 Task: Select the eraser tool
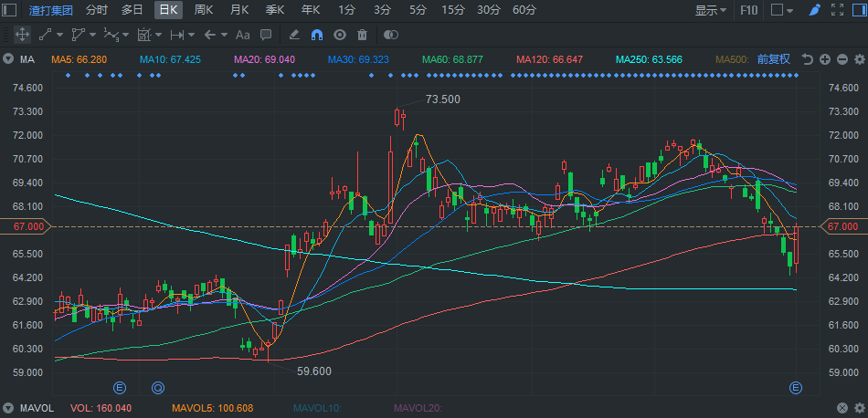coord(293,35)
